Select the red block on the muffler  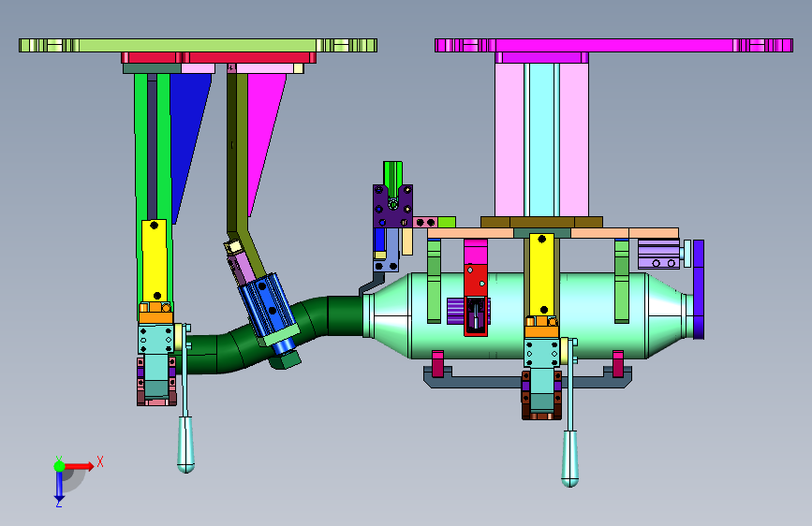[476, 282]
